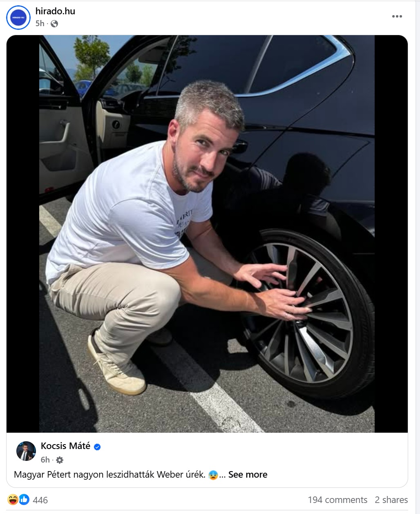Viewport: 420px width, 514px height.
Task: Show the 2 shares list
Action: point(391,500)
